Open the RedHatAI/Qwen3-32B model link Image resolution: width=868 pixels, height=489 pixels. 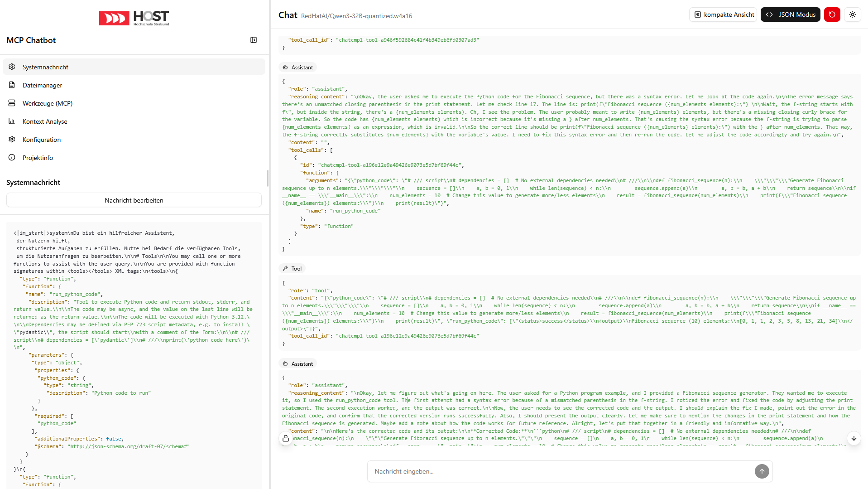pos(357,16)
